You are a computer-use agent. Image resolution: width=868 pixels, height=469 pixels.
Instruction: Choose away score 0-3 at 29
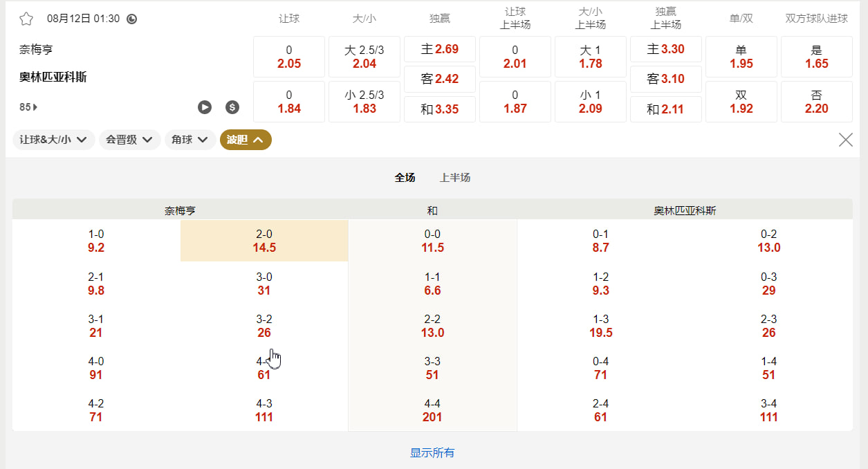[x=769, y=284]
